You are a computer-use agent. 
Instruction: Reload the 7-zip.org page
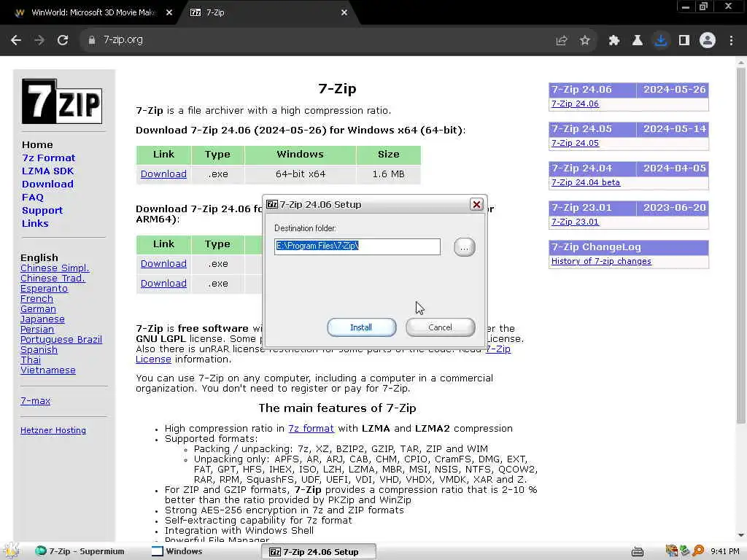point(63,41)
